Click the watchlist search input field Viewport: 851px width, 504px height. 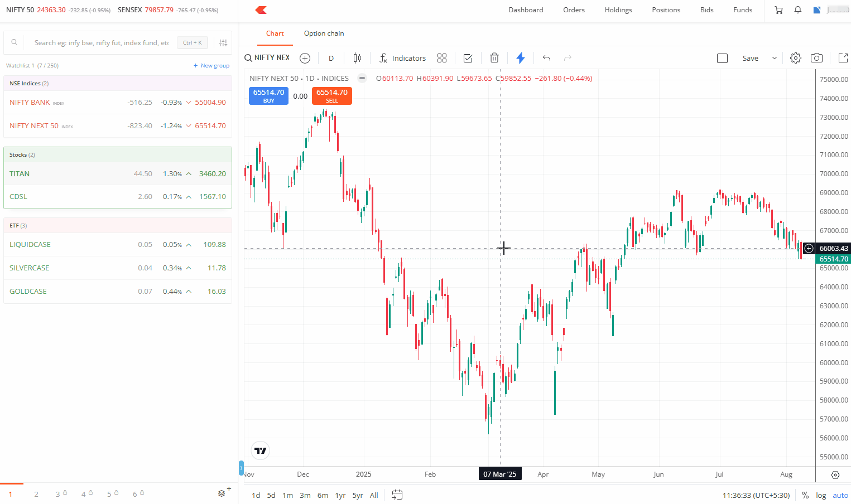point(102,42)
